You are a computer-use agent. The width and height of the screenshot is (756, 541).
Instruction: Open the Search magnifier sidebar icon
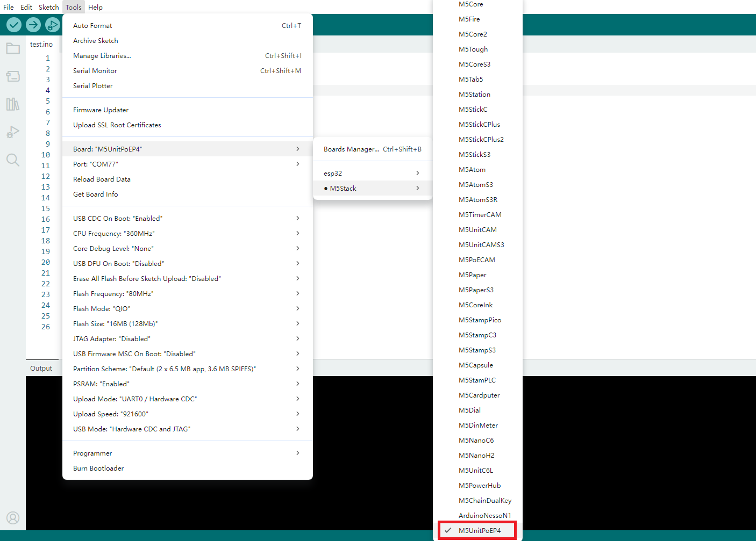click(x=13, y=160)
